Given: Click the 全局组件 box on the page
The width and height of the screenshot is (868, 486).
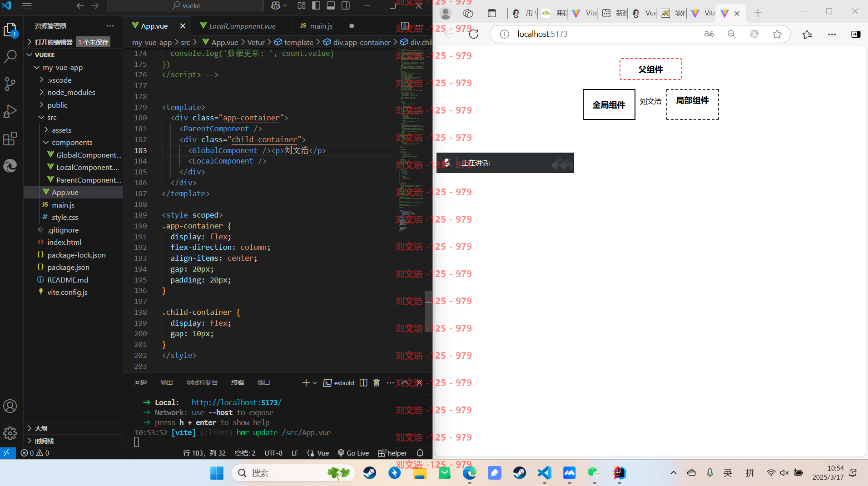Looking at the screenshot, I should (609, 104).
